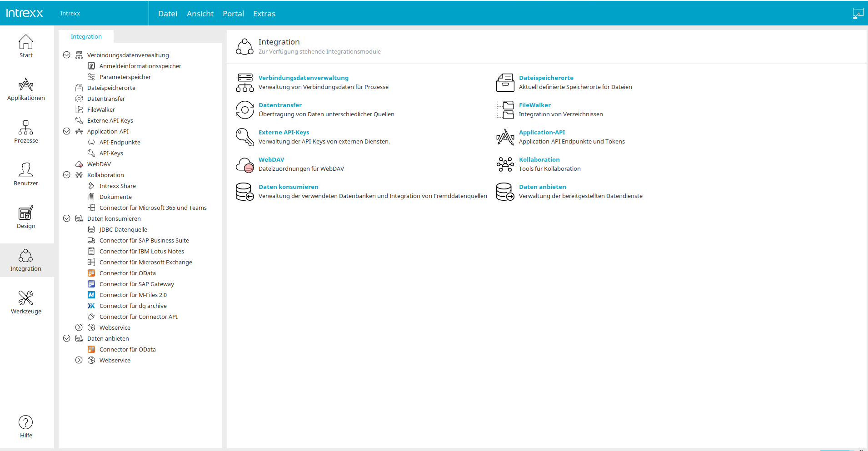The image size is (868, 451).
Task: Open the Externe API-Keys link in main panel
Action: [x=284, y=132]
